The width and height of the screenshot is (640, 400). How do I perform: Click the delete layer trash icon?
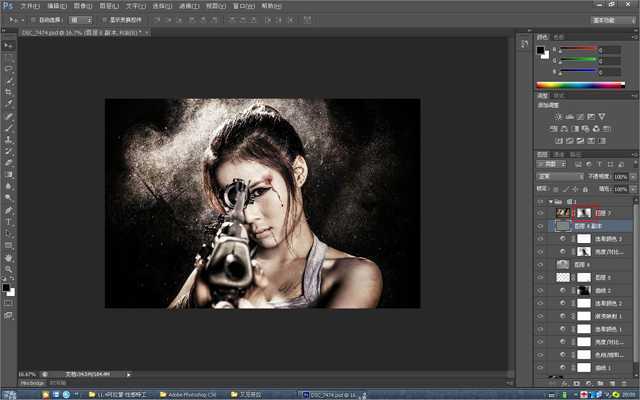[x=624, y=384]
